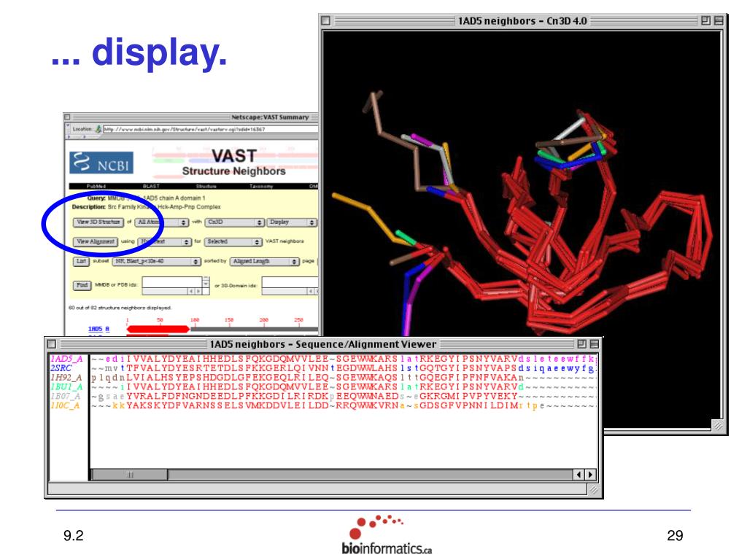Click the down arrow of MMDB ids box
The width and height of the screenshot is (747, 560).
coord(206,284)
